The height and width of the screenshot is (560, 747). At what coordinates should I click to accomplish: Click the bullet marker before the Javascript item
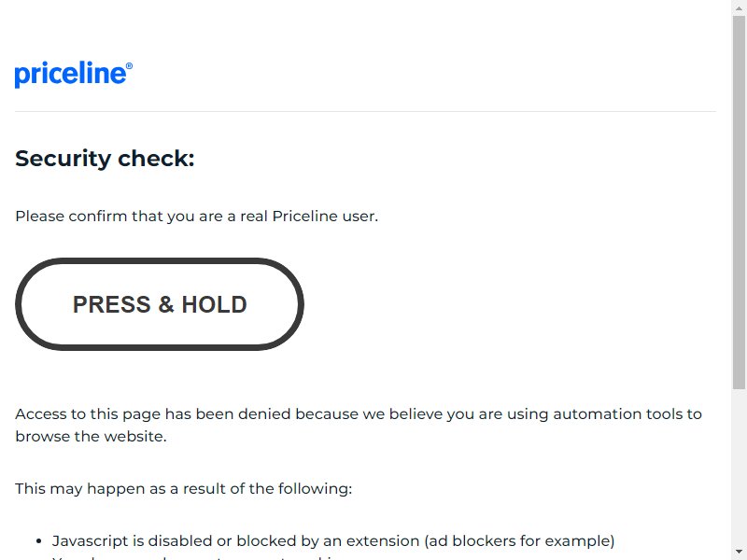(39, 541)
